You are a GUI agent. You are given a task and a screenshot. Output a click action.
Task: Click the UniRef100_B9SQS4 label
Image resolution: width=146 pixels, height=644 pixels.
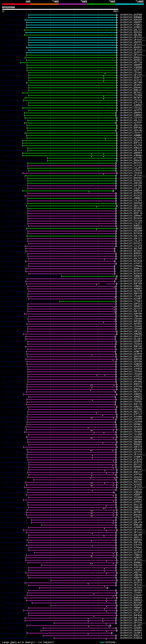click(x=131, y=32)
